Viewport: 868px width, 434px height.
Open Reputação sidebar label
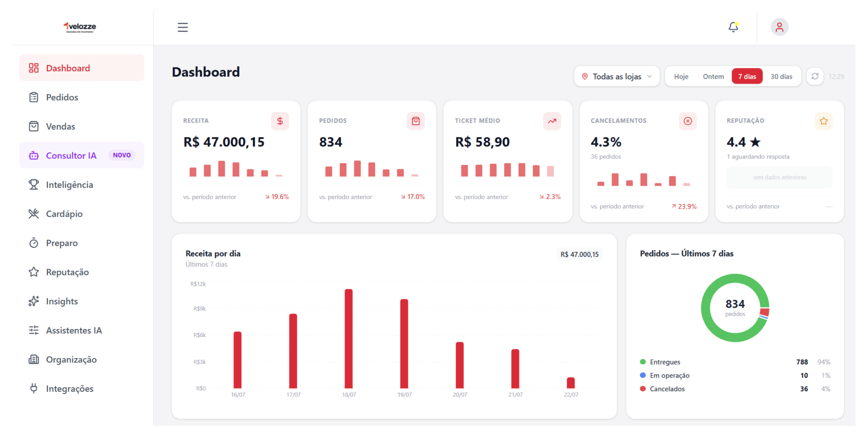point(67,272)
